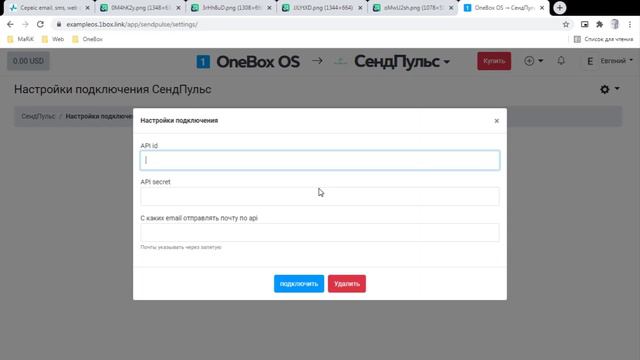Image resolution: width=640 pixels, height=360 pixels.
Task: Click the red Купить button
Action: click(494, 61)
